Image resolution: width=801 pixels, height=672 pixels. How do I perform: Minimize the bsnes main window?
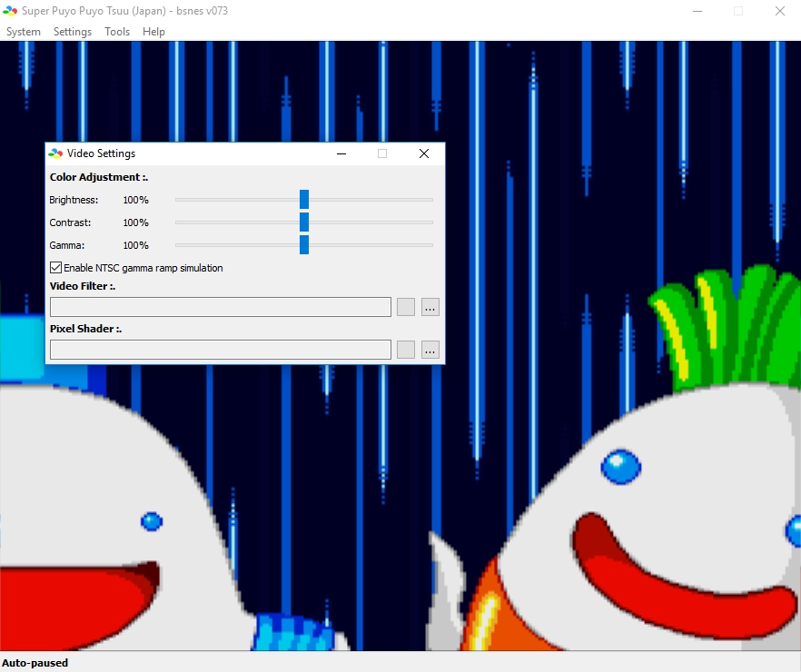(697, 11)
